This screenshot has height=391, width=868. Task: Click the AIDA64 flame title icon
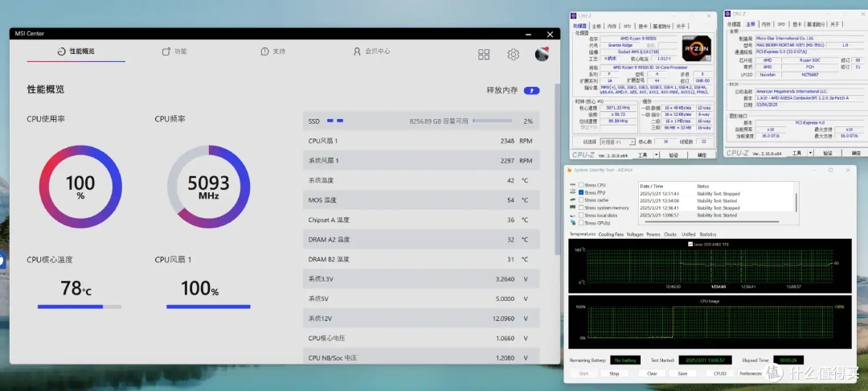(570, 170)
